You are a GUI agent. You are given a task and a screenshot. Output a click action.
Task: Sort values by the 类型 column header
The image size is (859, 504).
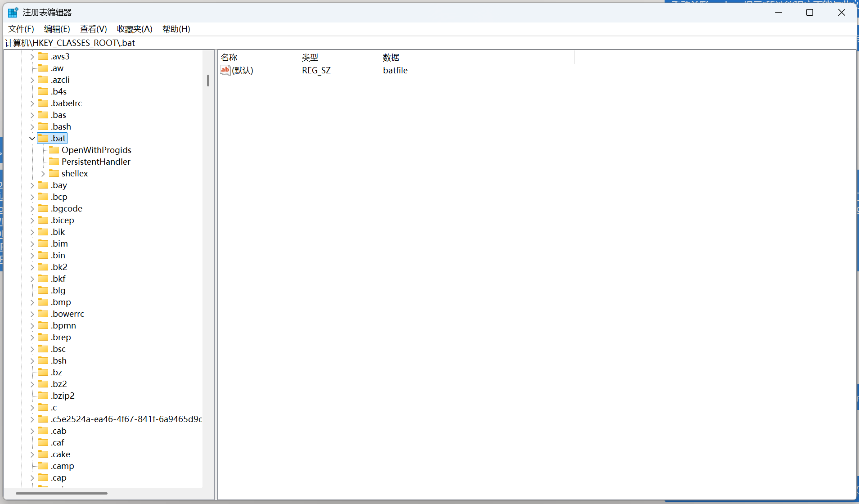click(x=339, y=57)
